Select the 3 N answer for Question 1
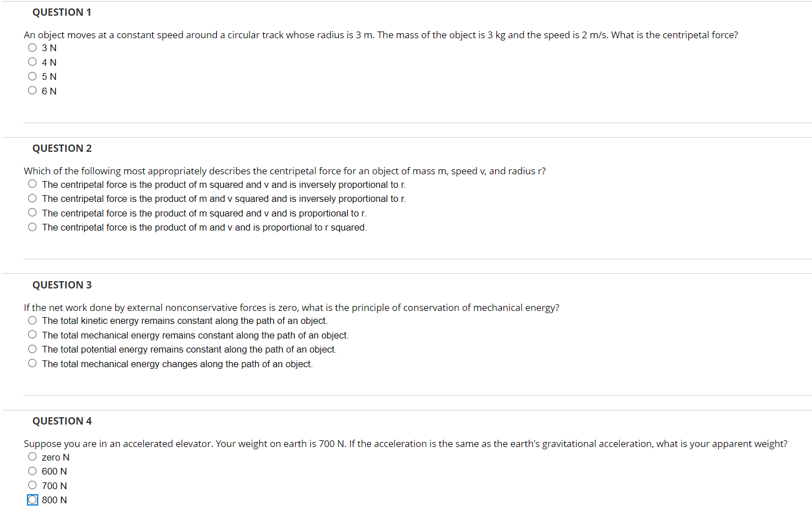Screen dimensions: 812x519 point(32,47)
